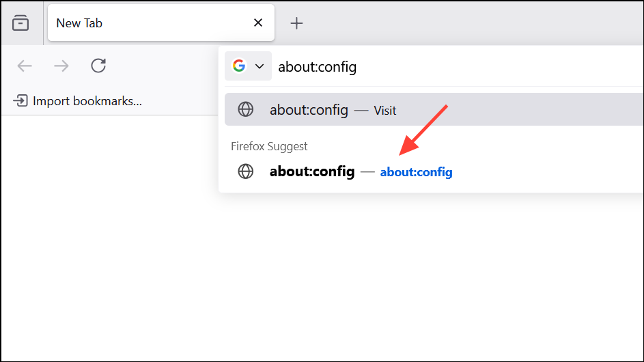644x362 pixels.
Task: Open the blue about:config URL link
Action: (x=416, y=172)
